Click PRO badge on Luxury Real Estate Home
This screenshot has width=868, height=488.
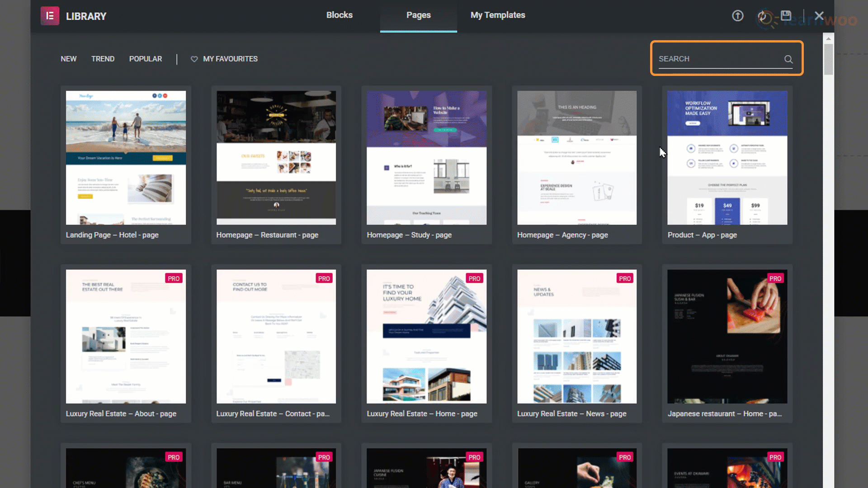[474, 278]
